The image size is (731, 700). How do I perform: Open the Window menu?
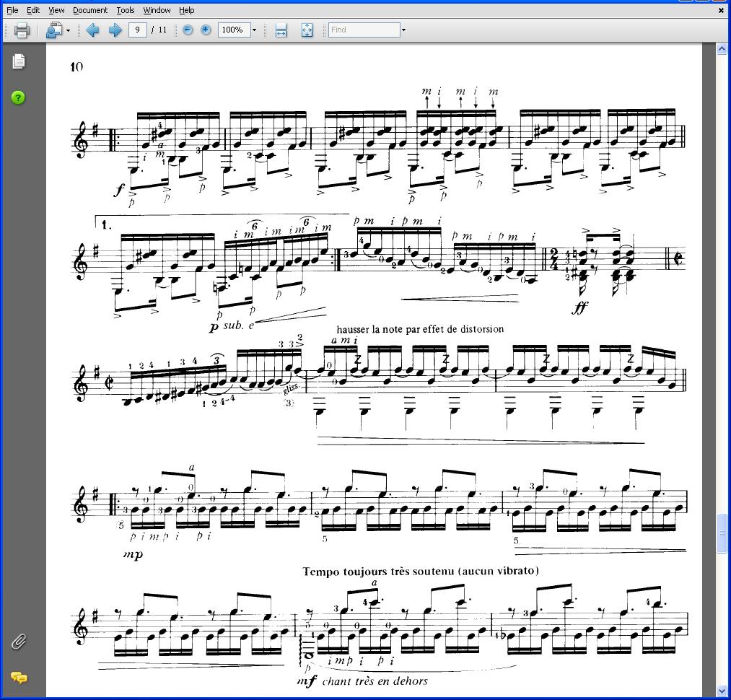[x=157, y=10]
